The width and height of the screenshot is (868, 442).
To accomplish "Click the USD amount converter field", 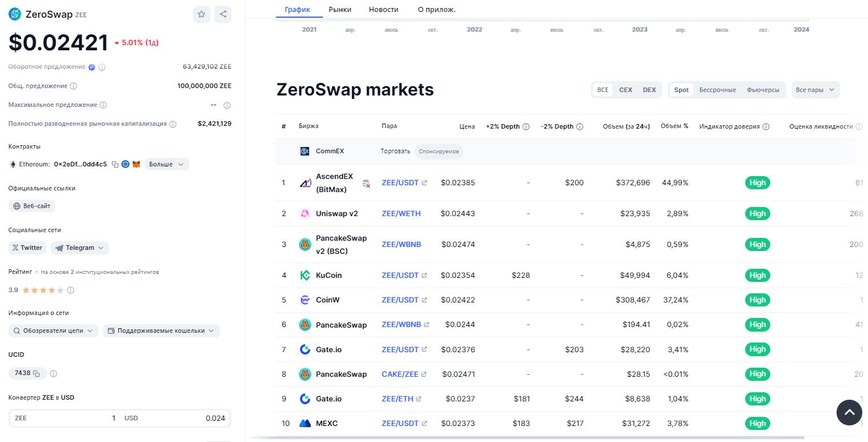I will click(x=175, y=418).
